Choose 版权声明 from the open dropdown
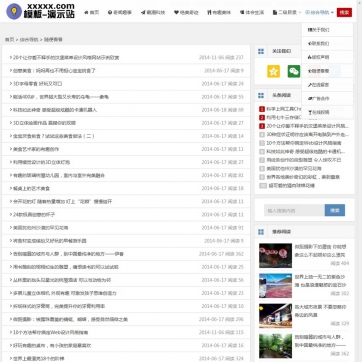The height and width of the screenshot is (362, 362). point(327,57)
